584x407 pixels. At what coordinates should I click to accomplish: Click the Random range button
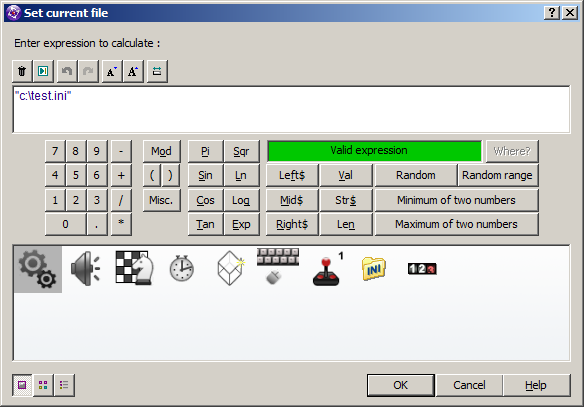point(498,175)
